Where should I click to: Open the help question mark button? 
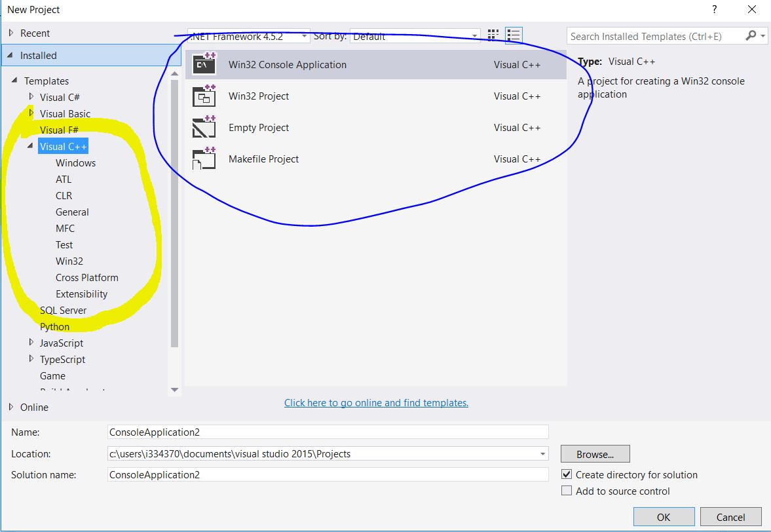(713, 10)
